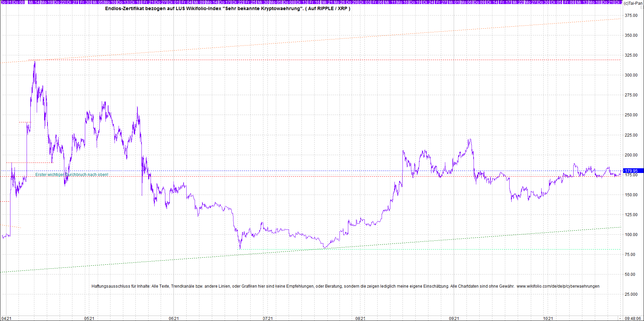Click the Haftungsausschluss disclaimer text
This screenshot has width=644, height=321.
click(x=303, y=286)
